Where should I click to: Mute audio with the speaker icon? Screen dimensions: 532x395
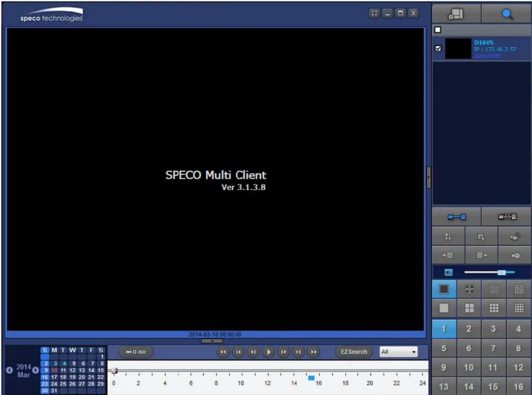coord(448,273)
